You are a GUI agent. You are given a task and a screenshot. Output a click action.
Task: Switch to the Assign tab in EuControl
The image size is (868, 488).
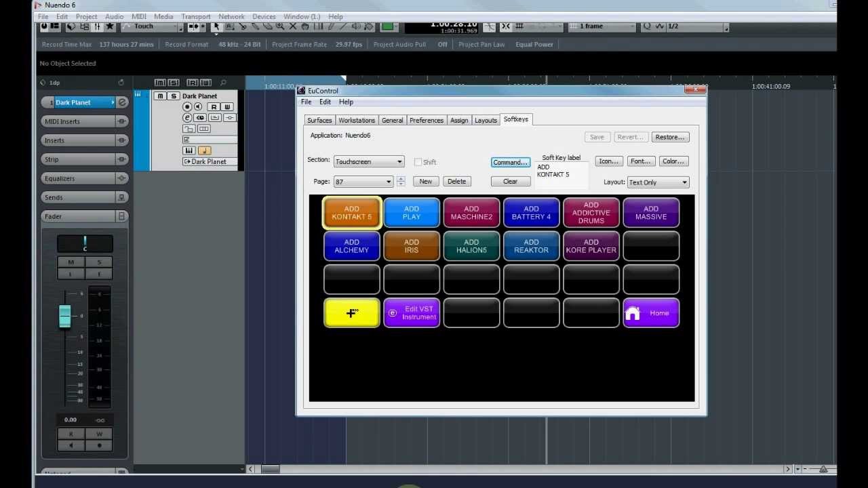click(459, 120)
